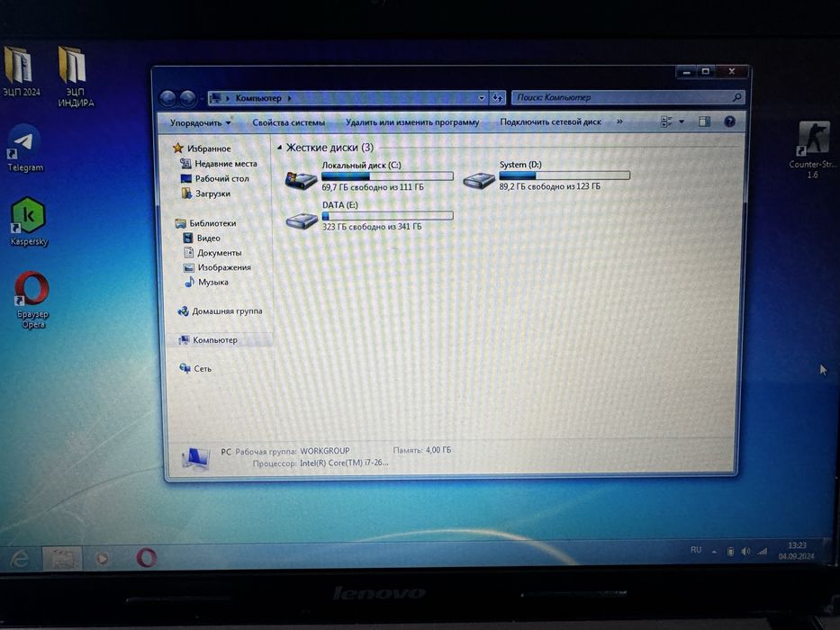Screen dimensions: 840x630
Task: Change the view with the view icon
Action: (666, 121)
